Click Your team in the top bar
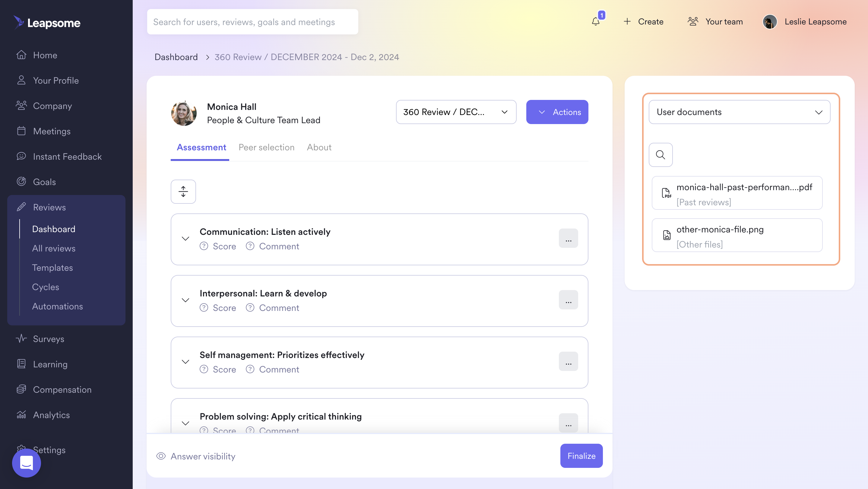The width and height of the screenshot is (868, 489). coord(724,22)
